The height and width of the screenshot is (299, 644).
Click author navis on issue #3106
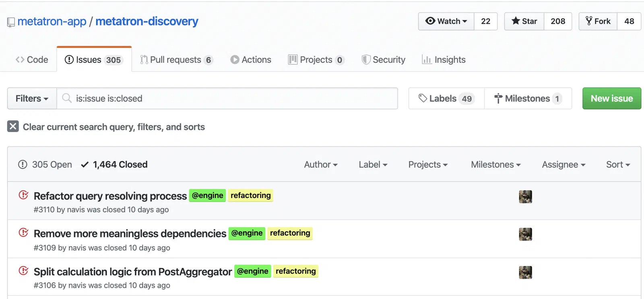click(77, 285)
